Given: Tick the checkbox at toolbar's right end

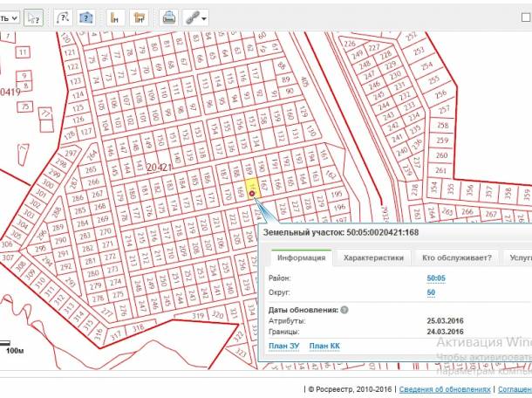Looking at the screenshot, I should coord(526,17).
